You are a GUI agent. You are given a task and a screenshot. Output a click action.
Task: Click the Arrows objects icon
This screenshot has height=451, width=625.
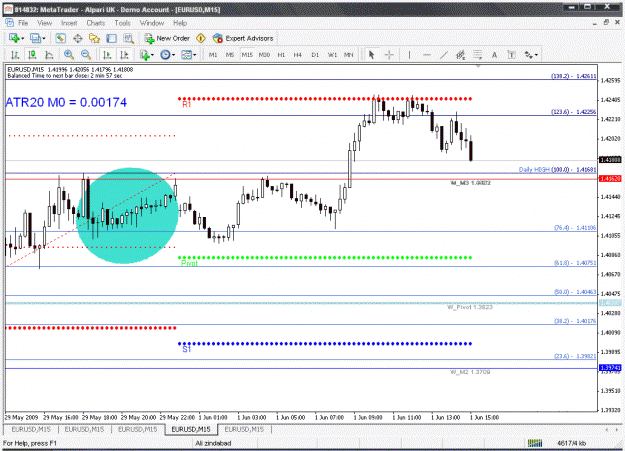click(x=529, y=55)
